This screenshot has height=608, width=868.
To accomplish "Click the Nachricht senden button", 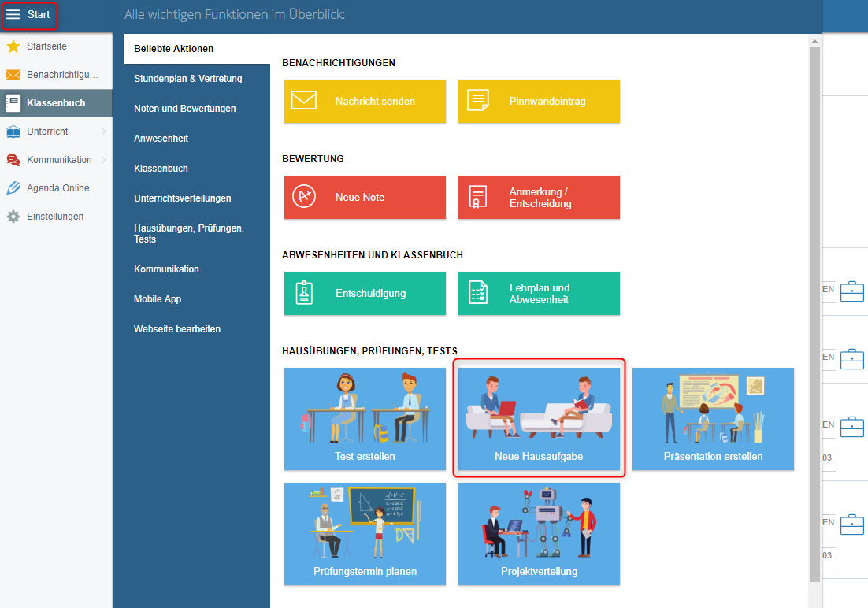I will pos(365,101).
